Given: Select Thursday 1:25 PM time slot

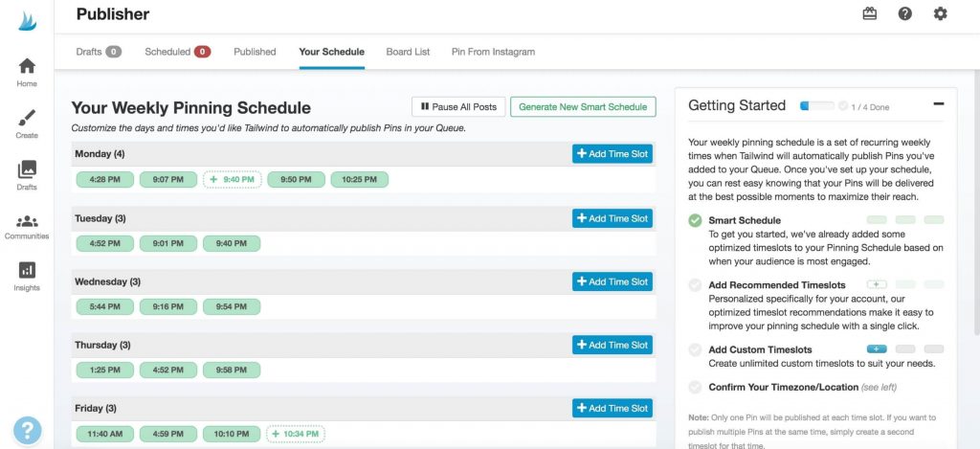Looking at the screenshot, I should [105, 370].
